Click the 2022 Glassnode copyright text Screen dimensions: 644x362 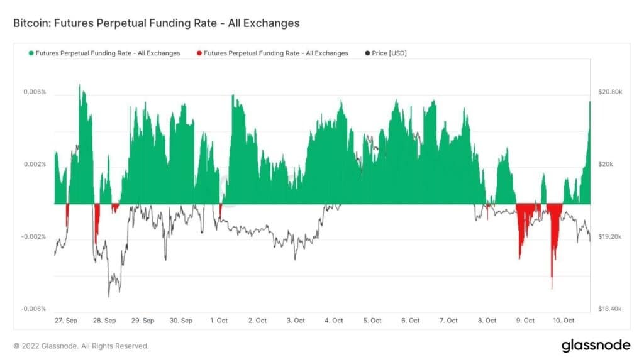click(81, 346)
